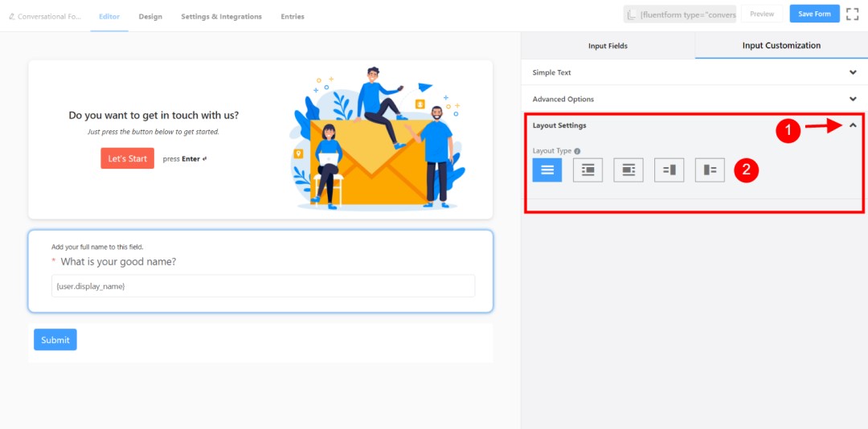Select the second layout type icon
This screenshot has height=429, width=868.
pos(588,170)
